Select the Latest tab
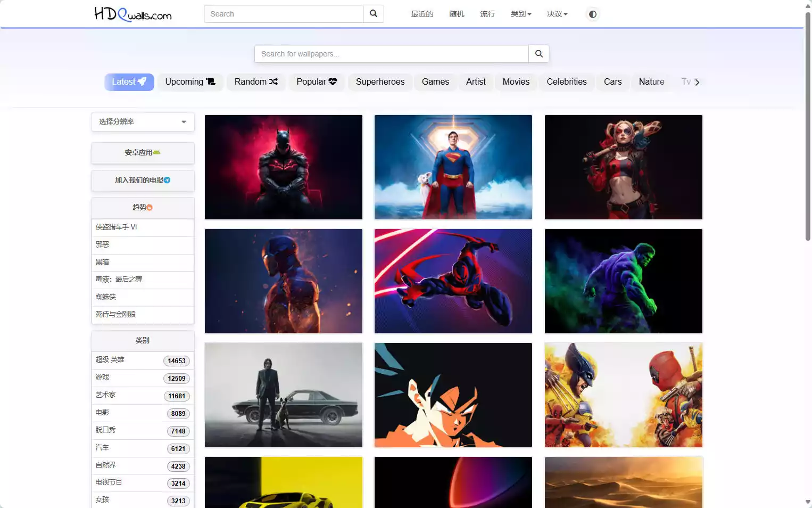 [129, 82]
